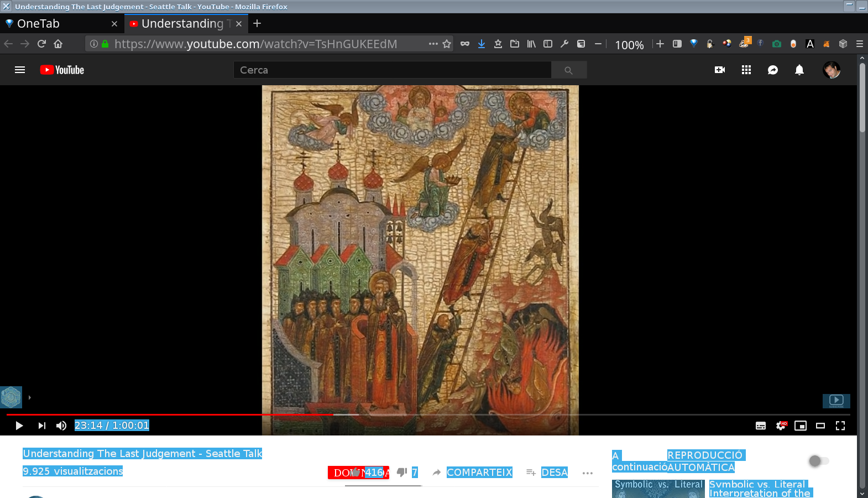Viewport: 868px width, 498px height.
Task: Open the Firefox library icon
Action: coord(531,44)
